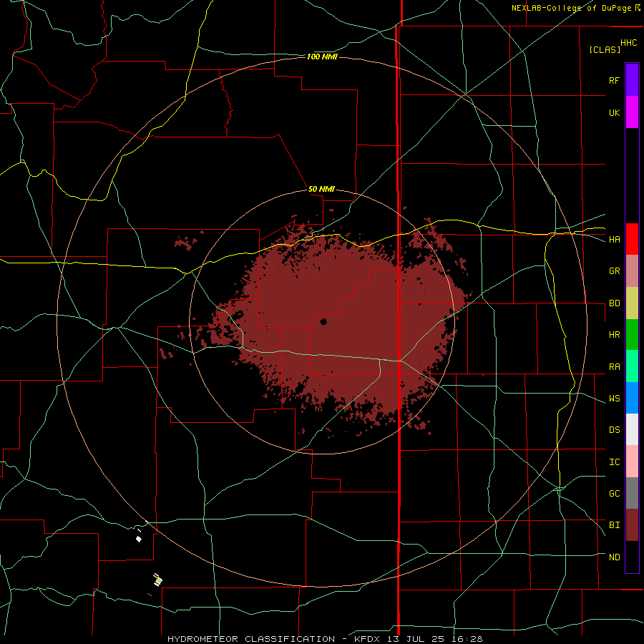Click the RA light-green legend swatch
Screen dimensions: 644x644
[632, 366]
